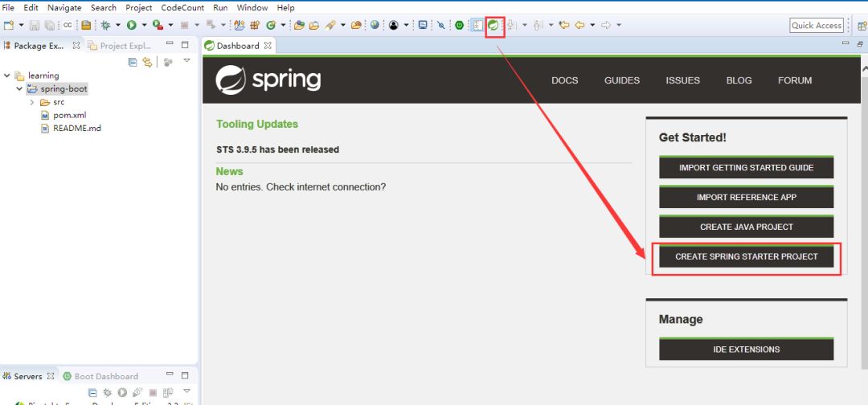The height and width of the screenshot is (405, 868).
Task: Click the Last Edit Location arrow icon
Action: coord(564,26)
